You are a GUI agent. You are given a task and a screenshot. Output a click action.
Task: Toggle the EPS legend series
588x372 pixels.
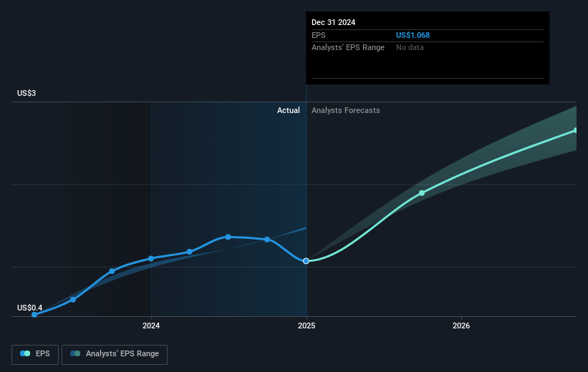(35, 354)
